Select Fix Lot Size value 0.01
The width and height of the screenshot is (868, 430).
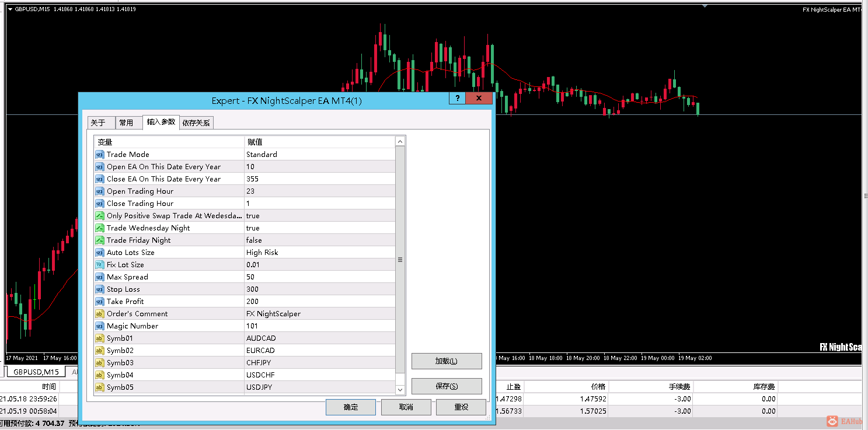[x=320, y=265]
